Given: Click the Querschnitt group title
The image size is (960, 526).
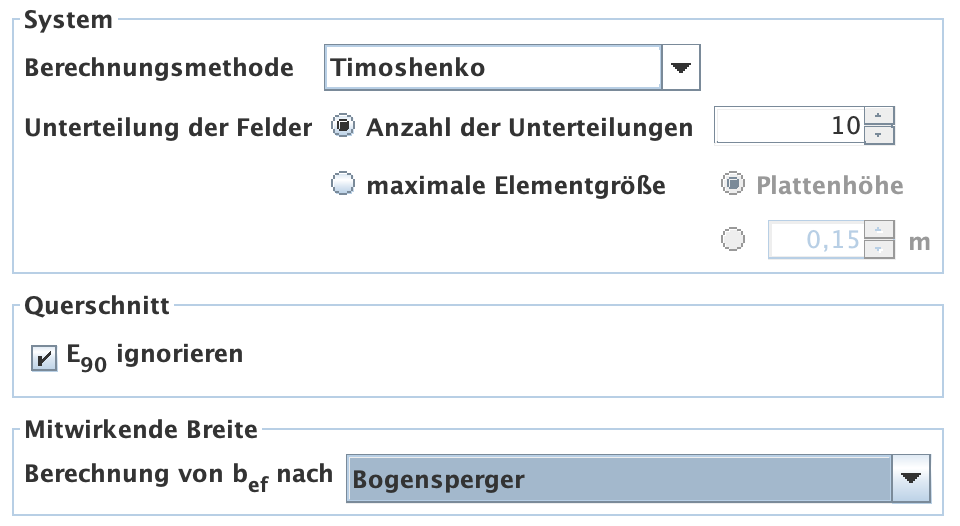Looking at the screenshot, I should [x=97, y=307].
